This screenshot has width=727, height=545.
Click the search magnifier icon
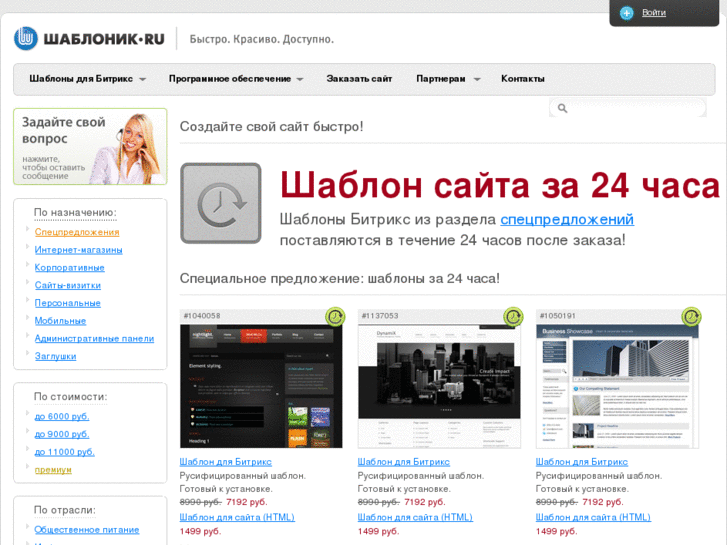point(562,108)
